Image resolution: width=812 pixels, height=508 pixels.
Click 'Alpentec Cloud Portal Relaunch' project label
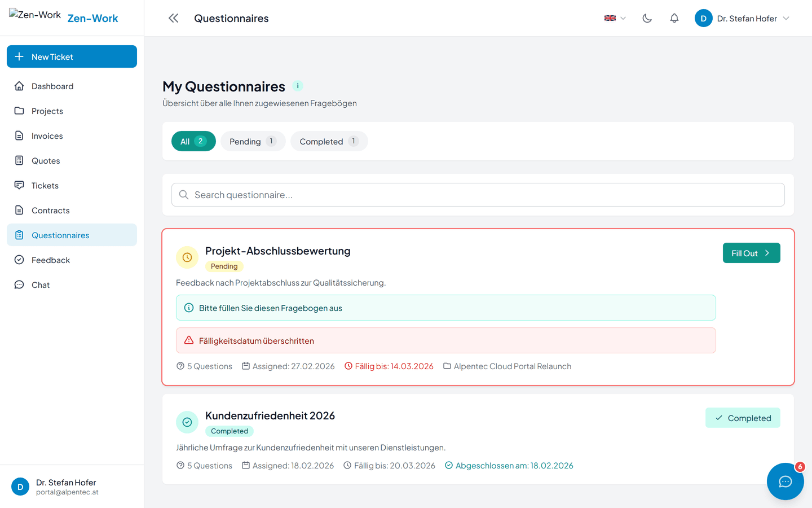click(507, 366)
